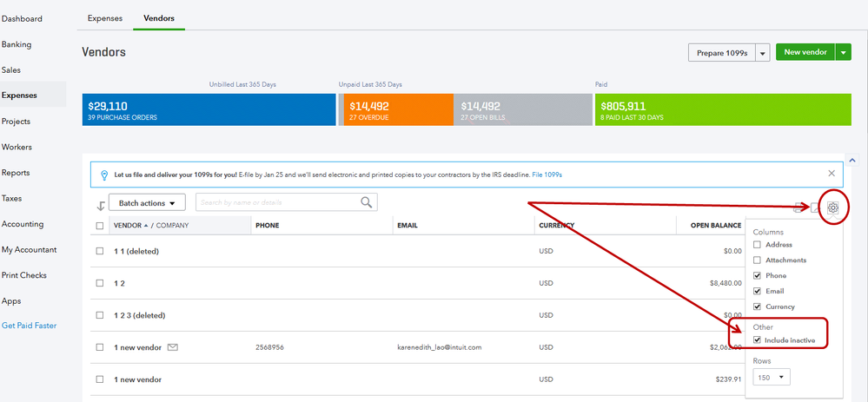Image resolution: width=868 pixels, height=402 pixels.
Task: Open the Batch actions dropdown
Action: (147, 203)
